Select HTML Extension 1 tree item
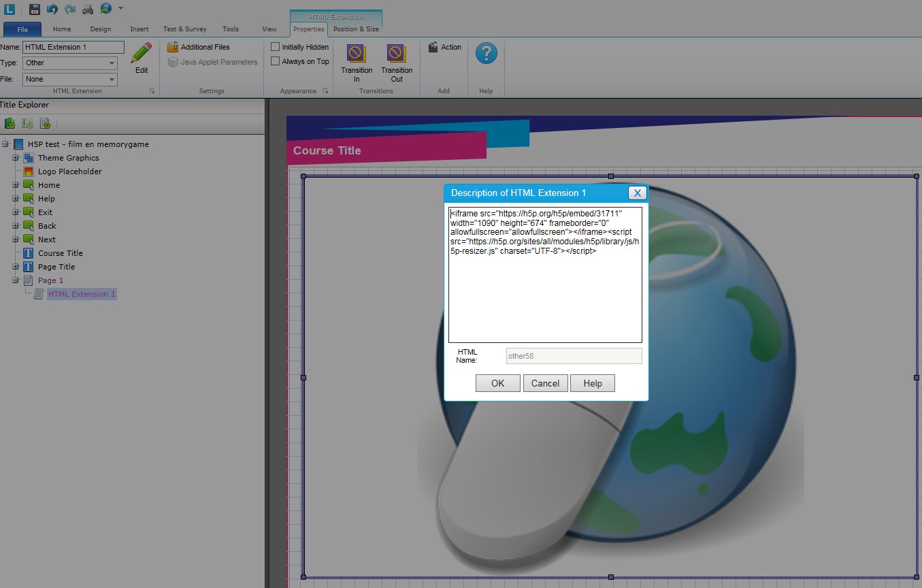Image resolution: width=922 pixels, height=588 pixels. tap(82, 294)
